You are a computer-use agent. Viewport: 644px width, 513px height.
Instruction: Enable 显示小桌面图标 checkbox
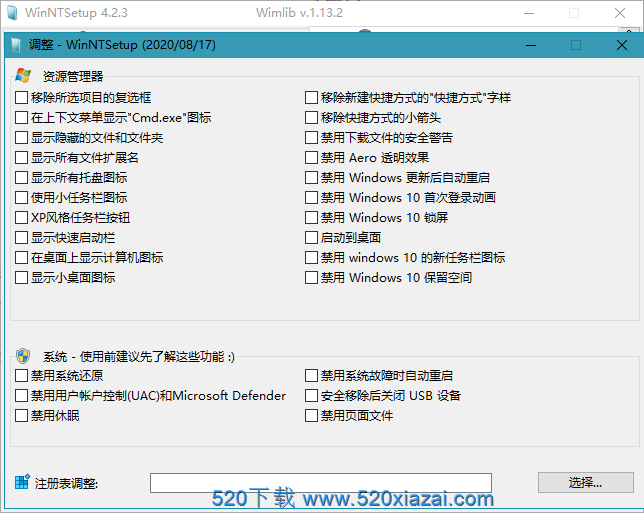21,278
